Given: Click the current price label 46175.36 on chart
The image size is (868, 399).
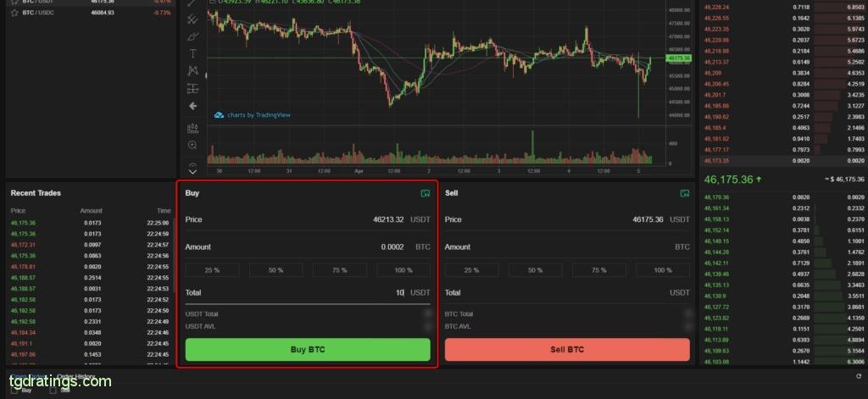Looking at the screenshot, I should click(679, 58).
